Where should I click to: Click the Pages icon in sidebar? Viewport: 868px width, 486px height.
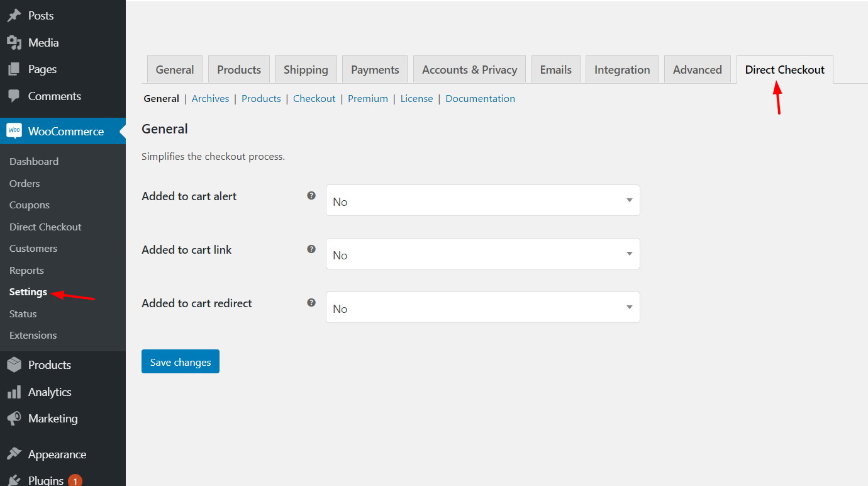point(14,69)
